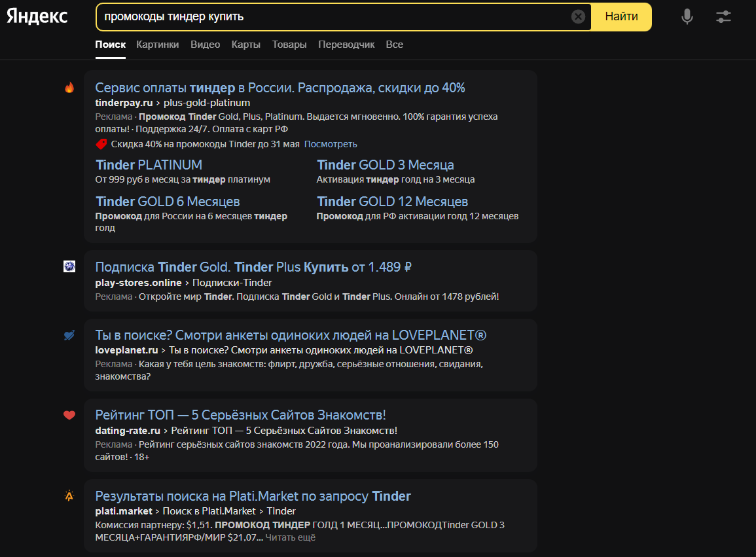
Task: Open the Переводчик tab
Action: pos(346,45)
